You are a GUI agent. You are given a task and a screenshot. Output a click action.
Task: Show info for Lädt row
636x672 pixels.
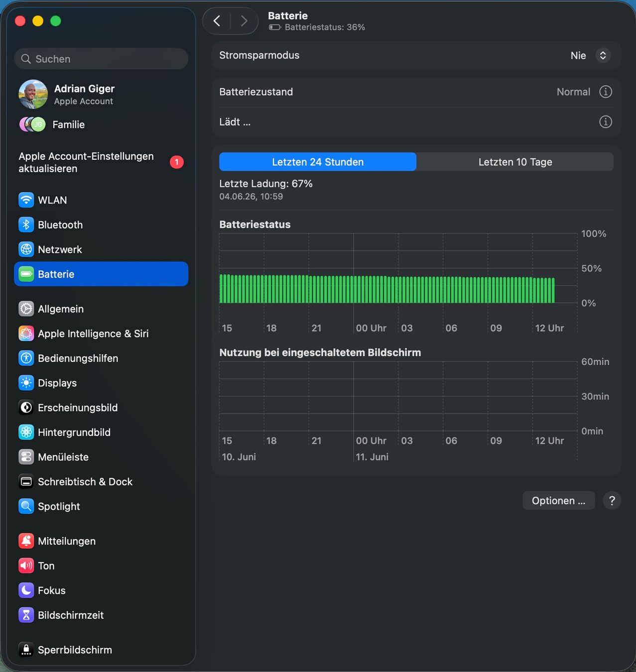coord(605,122)
